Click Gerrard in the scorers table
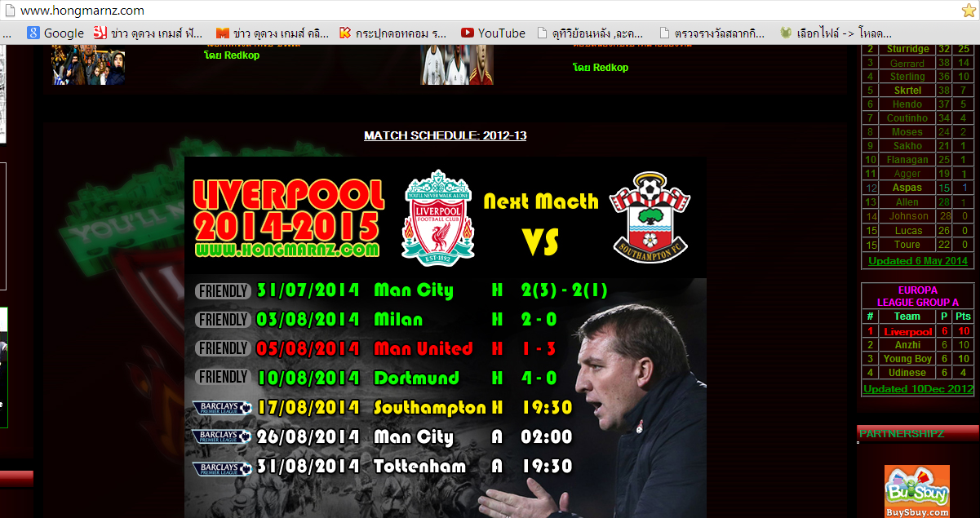 tap(907, 63)
